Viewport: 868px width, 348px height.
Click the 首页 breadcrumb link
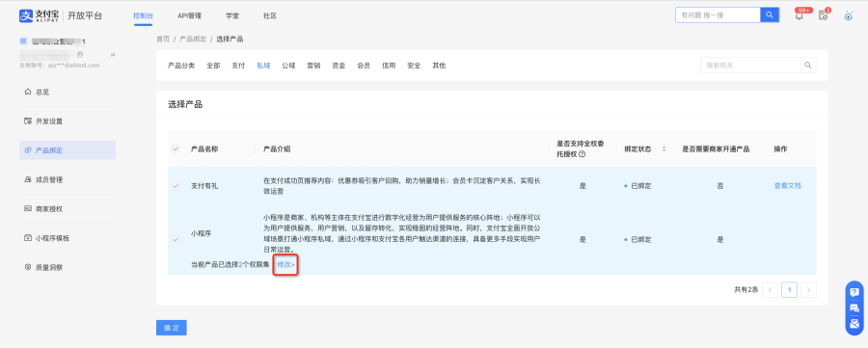point(163,39)
